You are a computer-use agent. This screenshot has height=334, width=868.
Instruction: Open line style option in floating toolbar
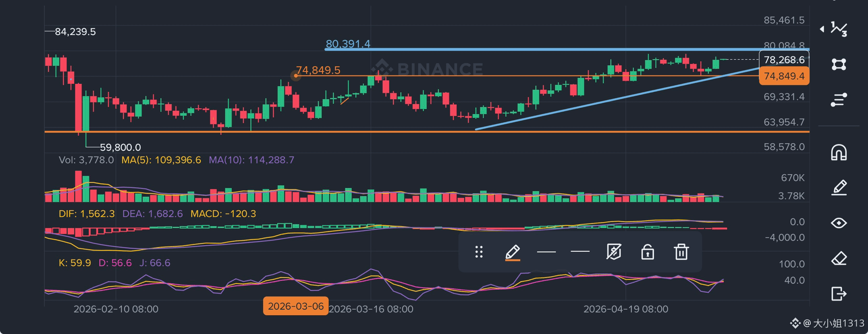pos(580,252)
